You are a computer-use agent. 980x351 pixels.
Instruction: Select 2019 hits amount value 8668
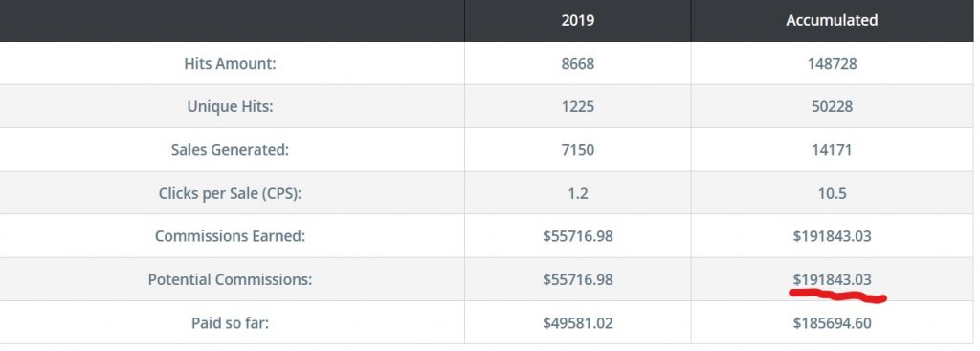click(577, 64)
